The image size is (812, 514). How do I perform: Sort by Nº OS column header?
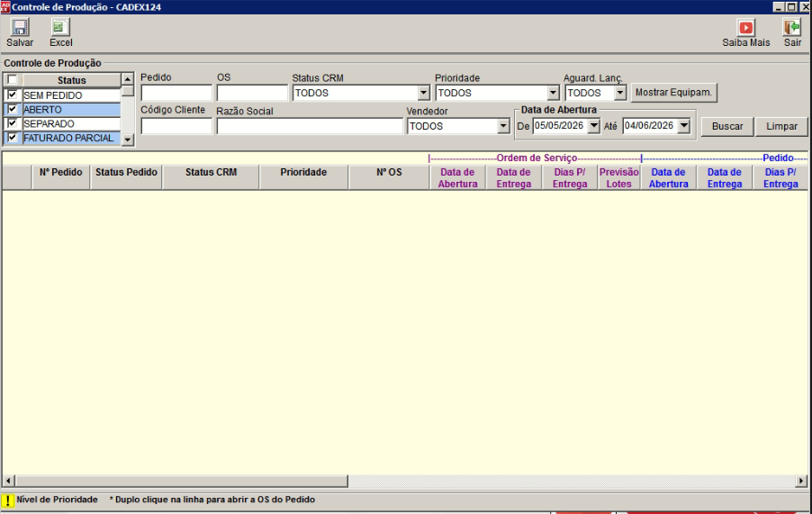click(x=389, y=177)
